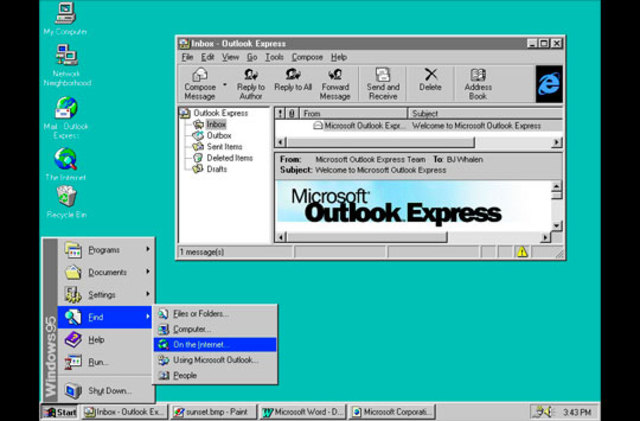Select the Deleted Items folder
640x421 pixels.
[223, 158]
